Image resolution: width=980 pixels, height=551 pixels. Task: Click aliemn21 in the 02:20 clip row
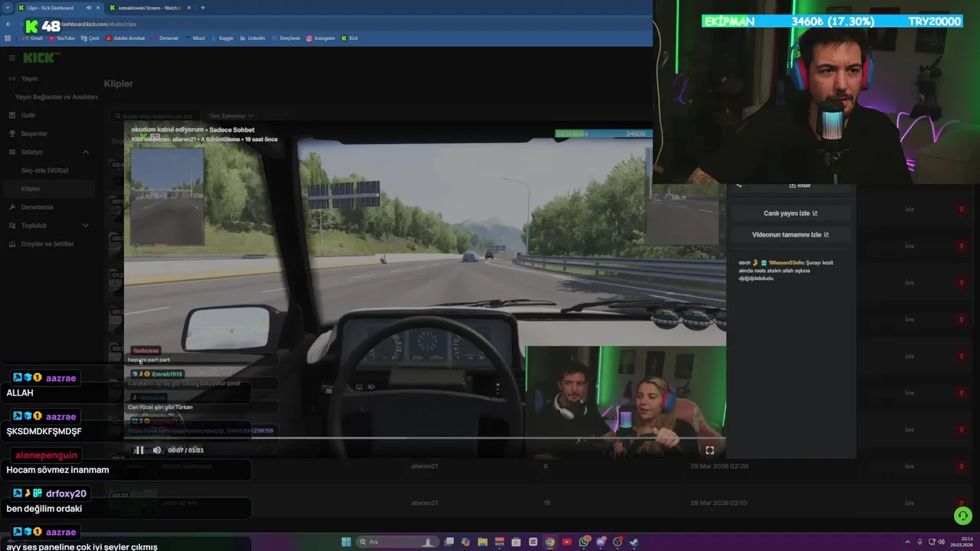[424, 466]
